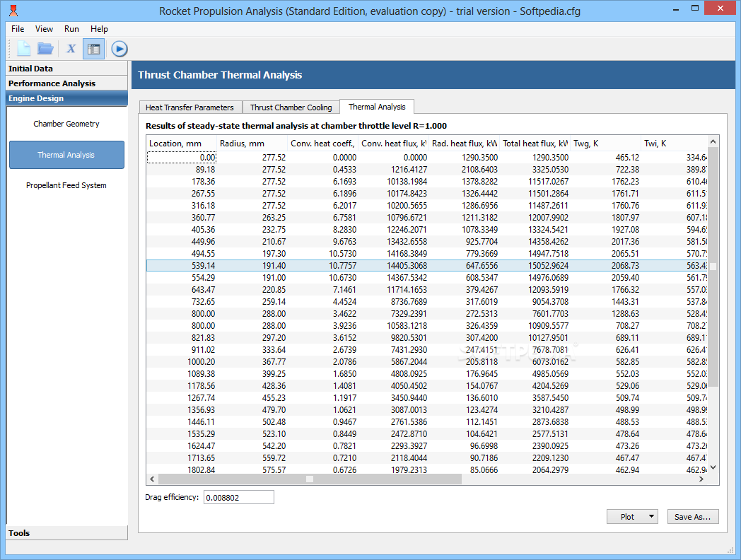This screenshot has width=741, height=560.
Task: Click the horizontal scroll left arrow
Action: tap(152, 479)
